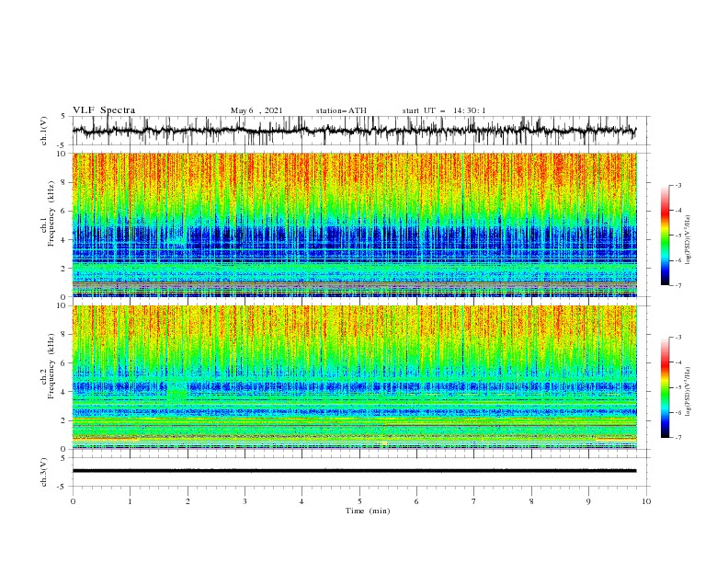This screenshot has width=728, height=563.
Task: Click the ch.1 colorbar log(PSD) unit label
Action: point(688,240)
